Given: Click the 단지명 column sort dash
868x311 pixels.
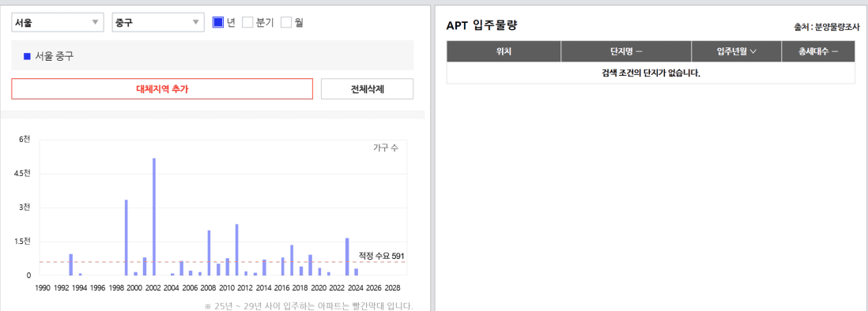Looking at the screenshot, I should point(639,51).
